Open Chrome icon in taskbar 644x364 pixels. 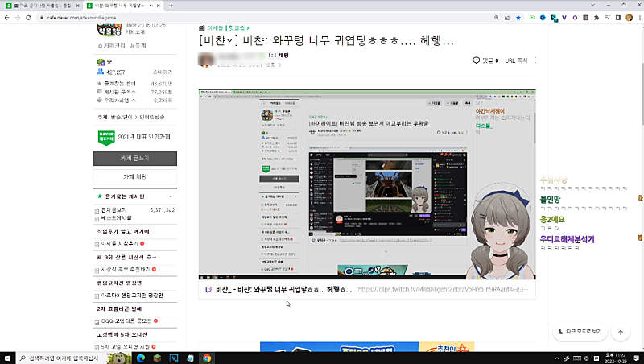[207, 358]
